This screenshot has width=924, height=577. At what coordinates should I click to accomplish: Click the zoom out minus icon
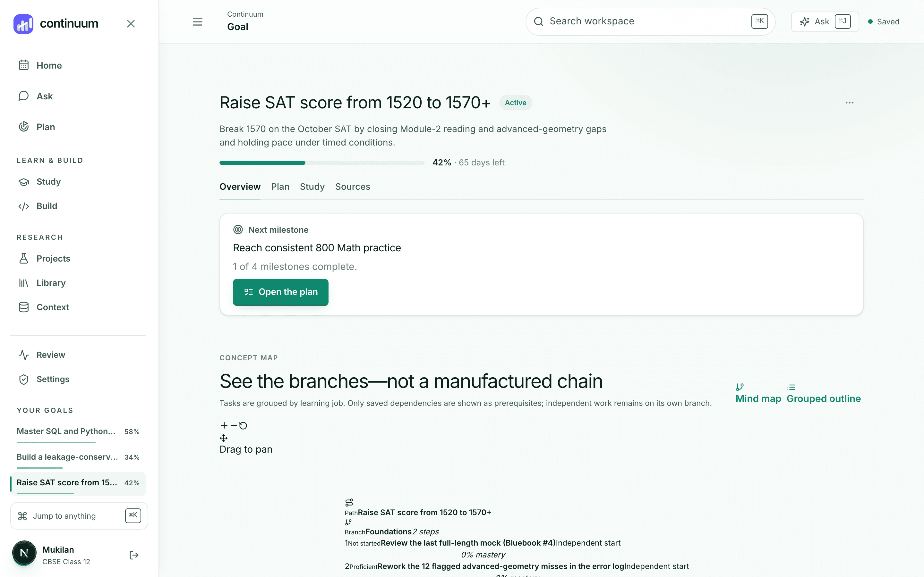click(x=234, y=425)
